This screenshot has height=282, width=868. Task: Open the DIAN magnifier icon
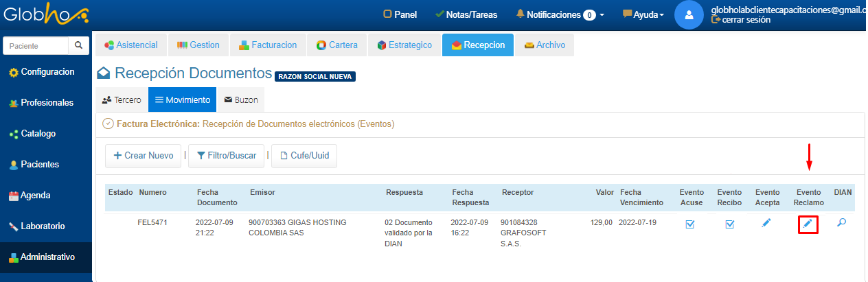click(x=841, y=224)
